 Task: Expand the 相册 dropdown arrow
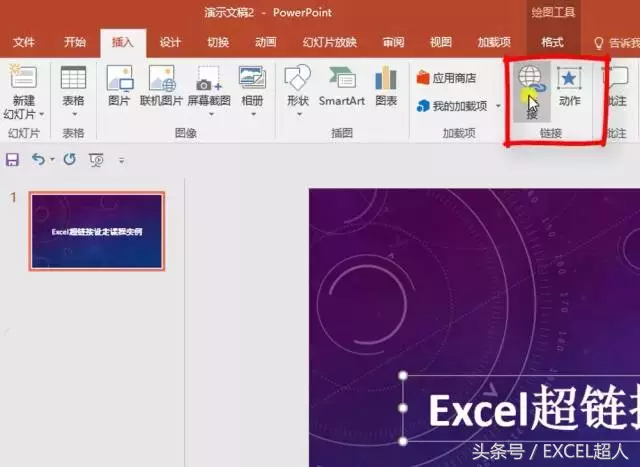point(253,115)
